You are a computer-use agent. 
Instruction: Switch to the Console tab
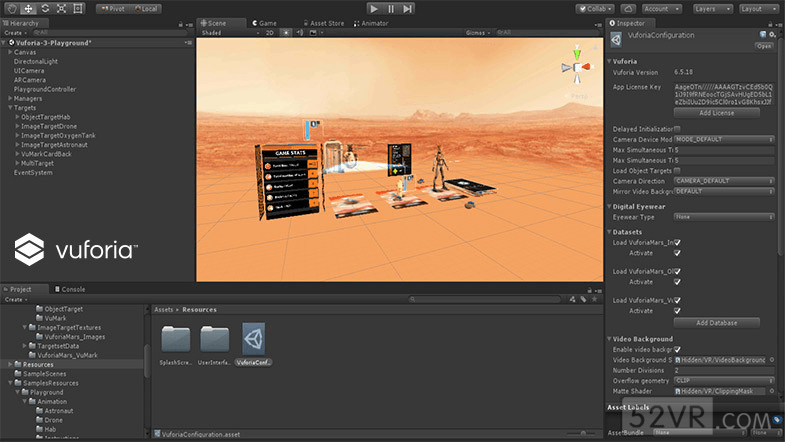tap(70, 289)
